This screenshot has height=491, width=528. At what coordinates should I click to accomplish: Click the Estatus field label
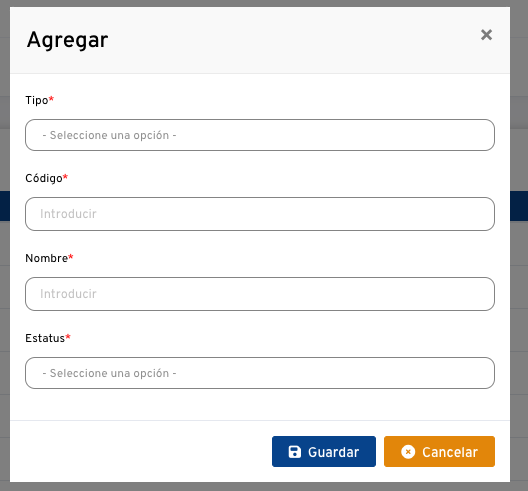click(45, 338)
